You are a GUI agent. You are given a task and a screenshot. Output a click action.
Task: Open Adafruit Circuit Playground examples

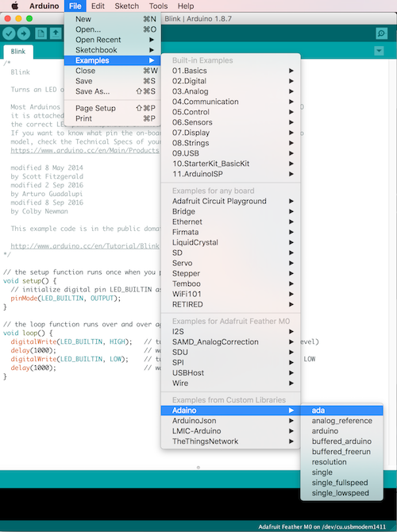tap(231, 201)
